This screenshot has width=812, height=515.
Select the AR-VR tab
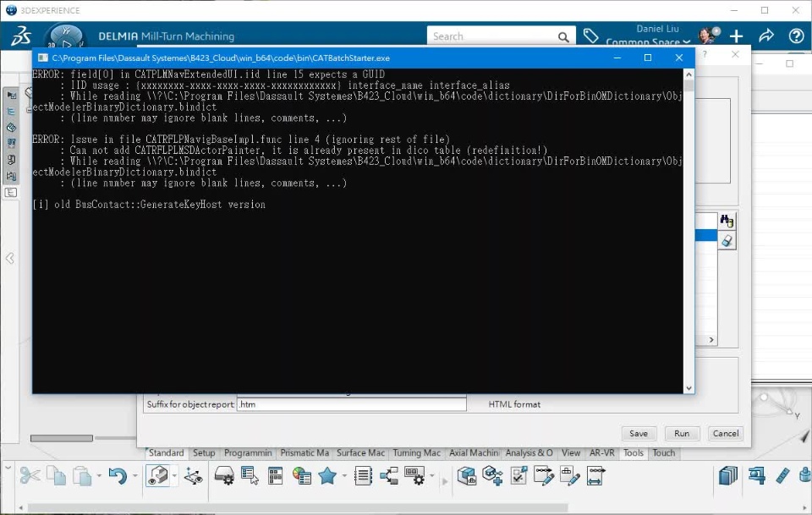601,453
